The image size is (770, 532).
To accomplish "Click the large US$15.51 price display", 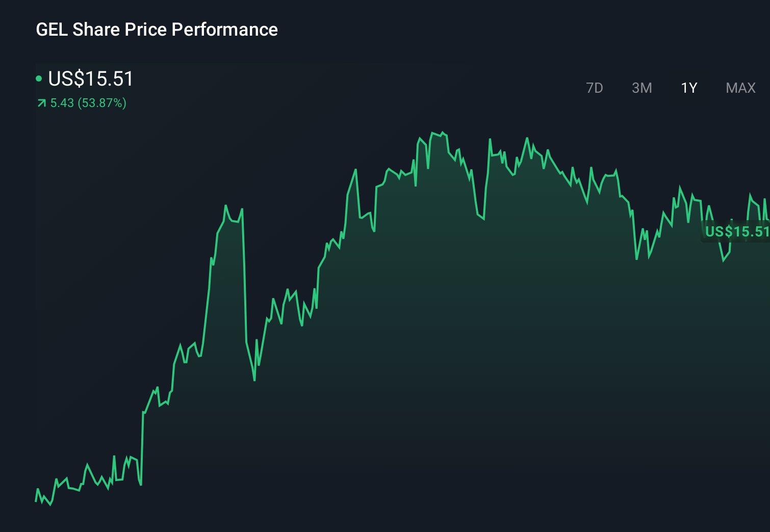I will [x=90, y=78].
